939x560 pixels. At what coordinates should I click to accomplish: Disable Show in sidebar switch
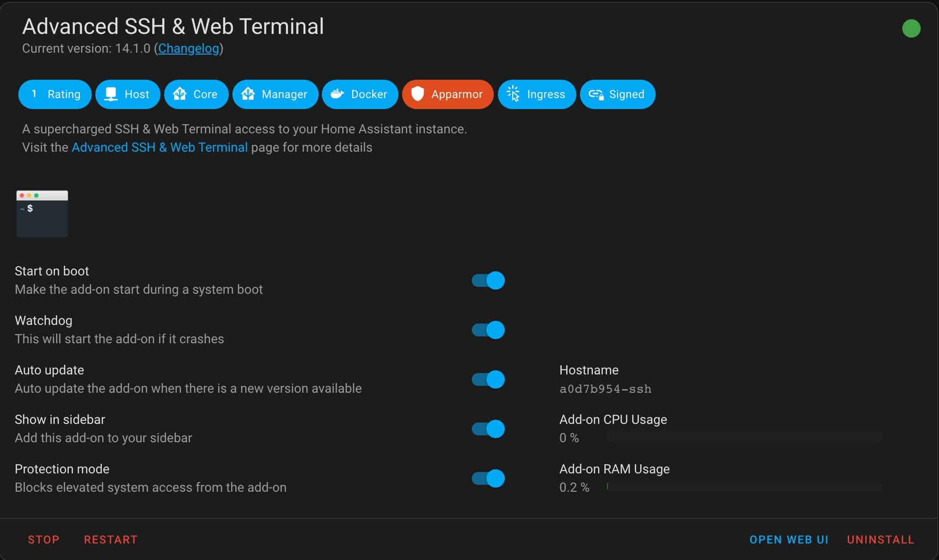pyautogui.click(x=488, y=429)
